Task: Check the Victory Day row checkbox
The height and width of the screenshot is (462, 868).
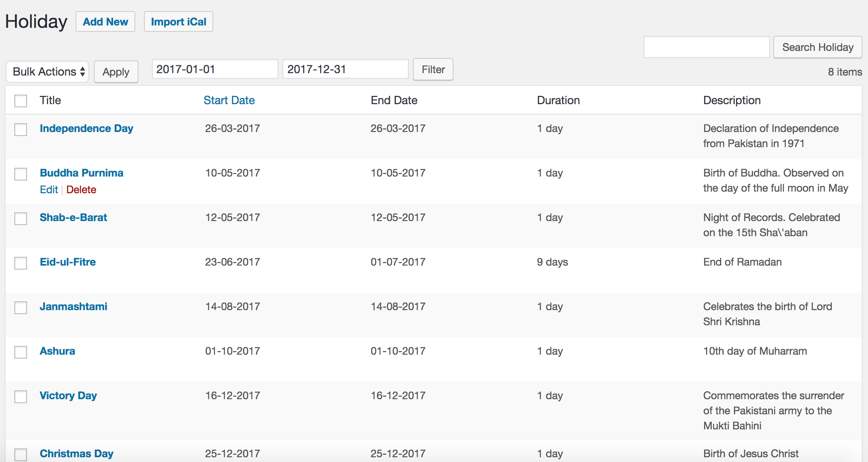Action: click(x=21, y=396)
